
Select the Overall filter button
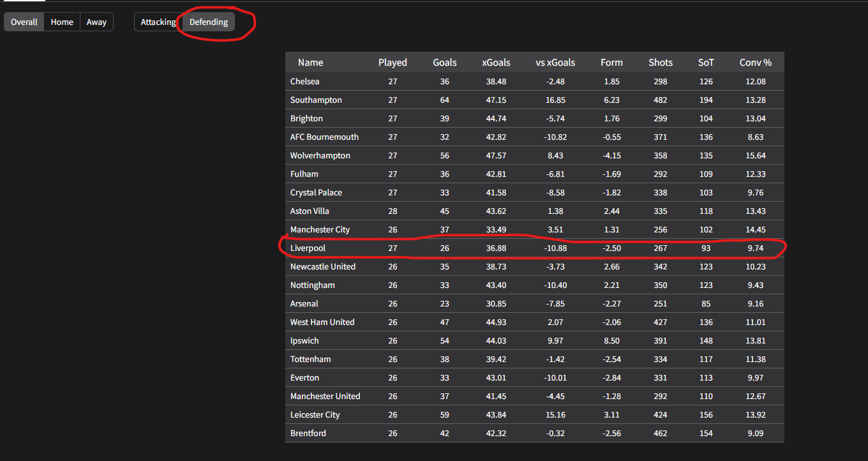pos(24,22)
